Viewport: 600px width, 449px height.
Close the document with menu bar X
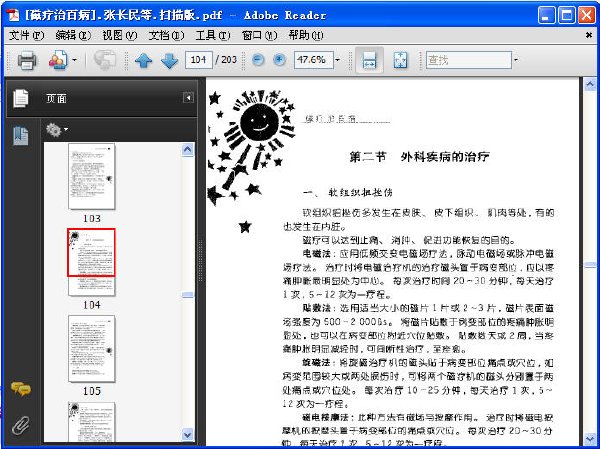pos(589,35)
